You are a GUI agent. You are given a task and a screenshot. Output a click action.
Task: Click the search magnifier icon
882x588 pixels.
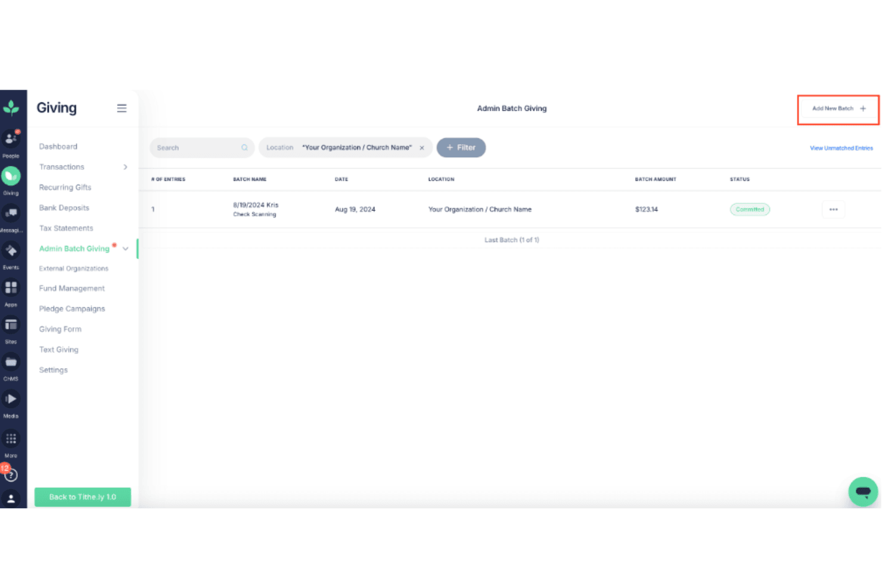click(x=244, y=148)
